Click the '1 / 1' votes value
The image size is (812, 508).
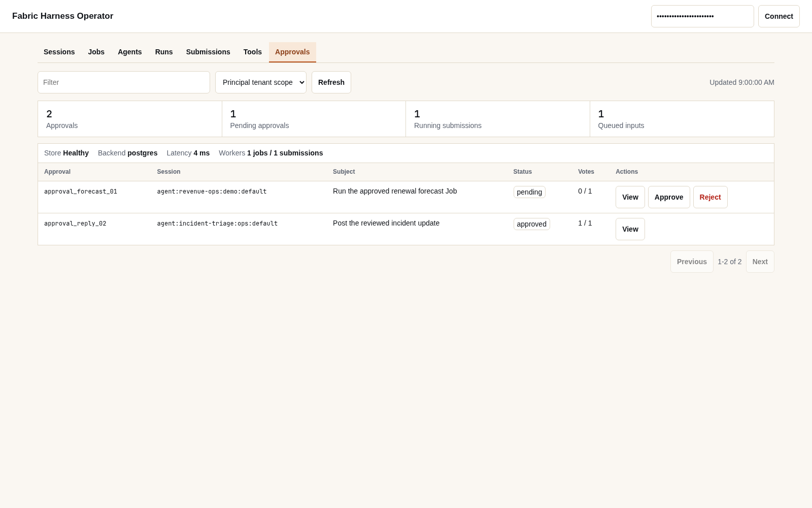[x=585, y=223]
